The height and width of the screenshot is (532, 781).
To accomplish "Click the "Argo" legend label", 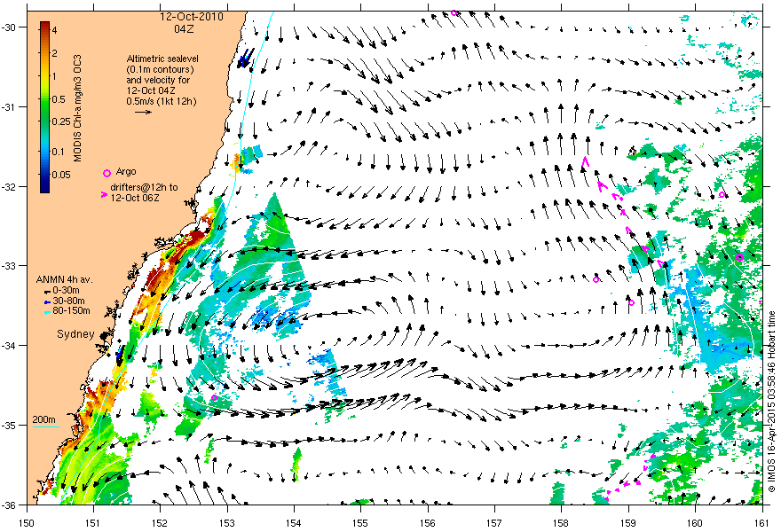I will [x=125, y=172].
